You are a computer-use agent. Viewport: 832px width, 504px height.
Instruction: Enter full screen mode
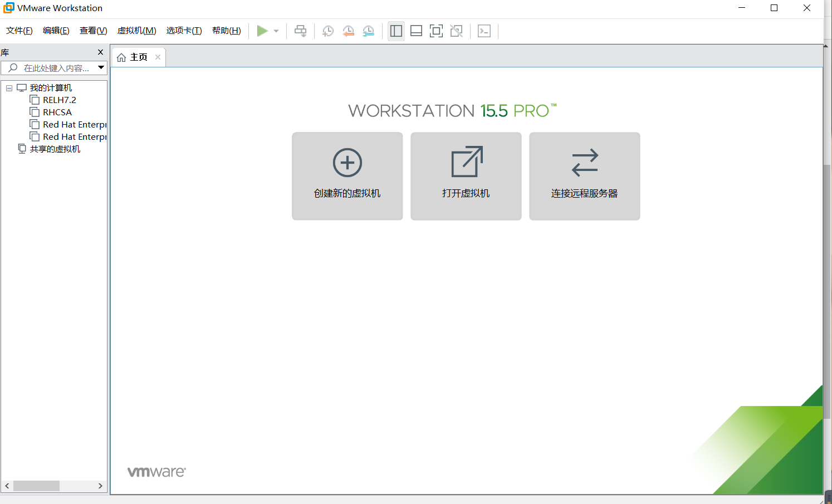(436, 31)
